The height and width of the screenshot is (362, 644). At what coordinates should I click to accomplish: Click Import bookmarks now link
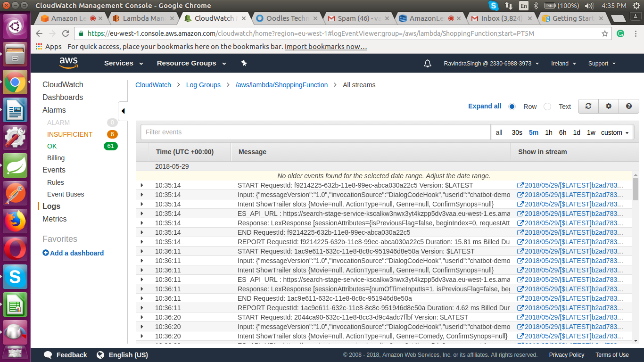tap(326, 47)
